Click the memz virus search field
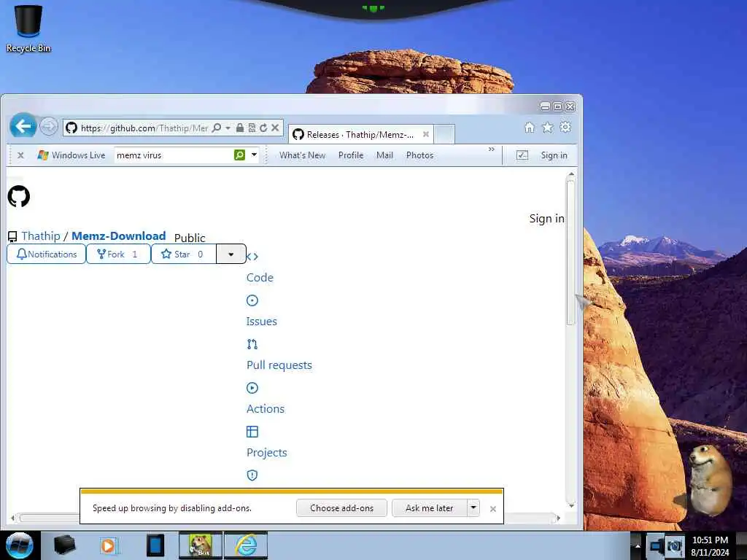This screenshot has width=747, height=560. [x=174, y=155]
